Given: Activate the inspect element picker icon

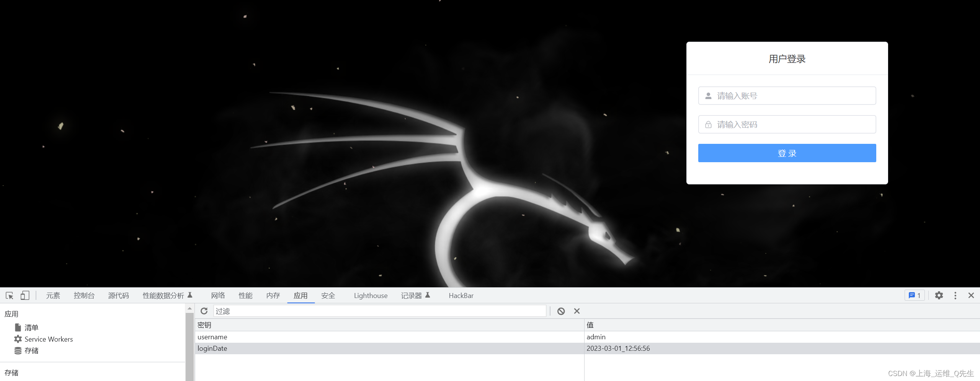Looking at the screenshot, I should [x=10, y=295].
